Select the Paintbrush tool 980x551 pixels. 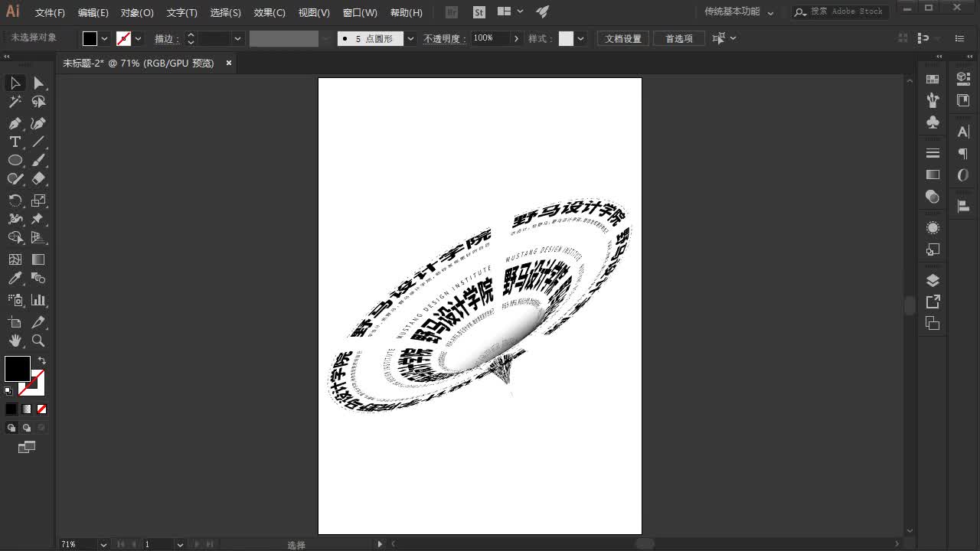(38, 160)
